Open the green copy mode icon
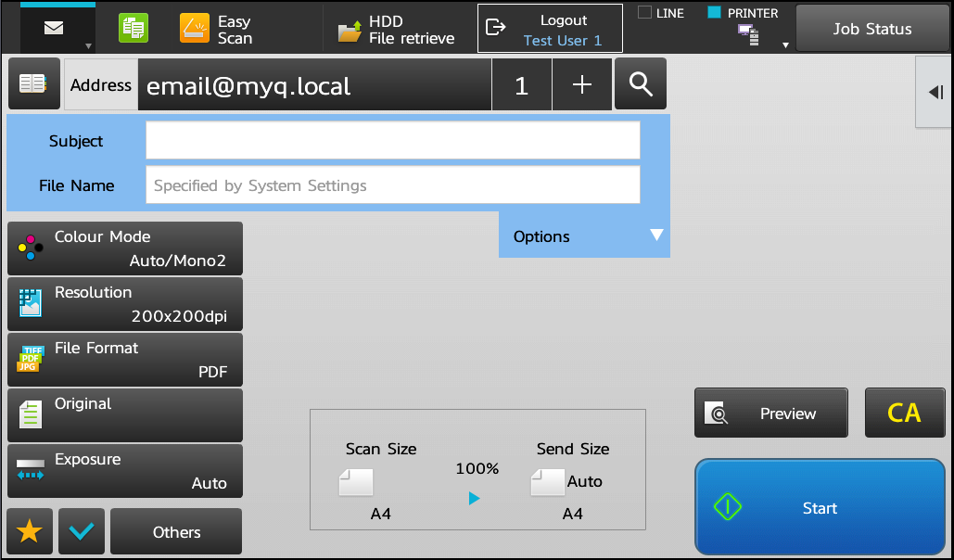 tap(134, 29)
